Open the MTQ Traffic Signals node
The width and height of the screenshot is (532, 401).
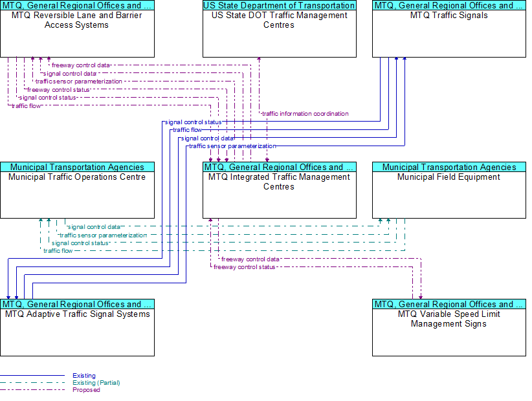[x=449, y=29]
